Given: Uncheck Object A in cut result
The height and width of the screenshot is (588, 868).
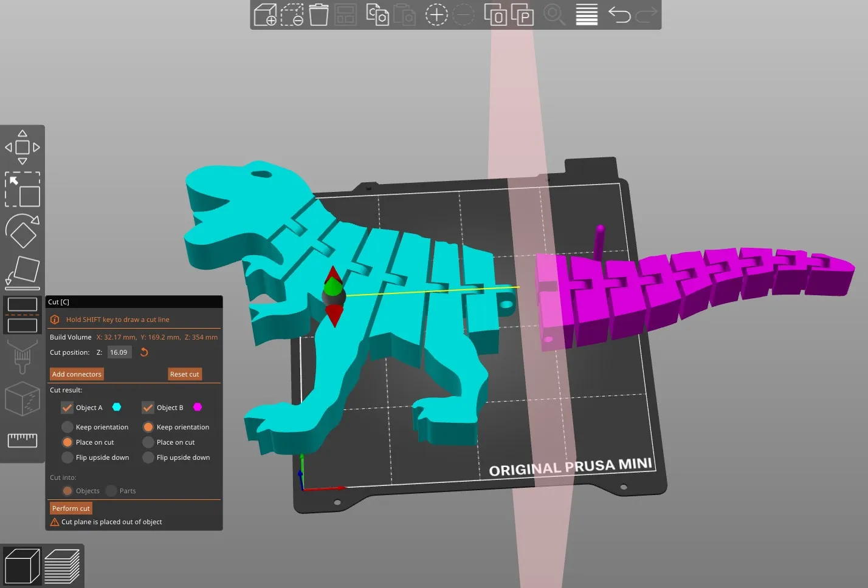Looking at the screenshot, I should (66, 407).
